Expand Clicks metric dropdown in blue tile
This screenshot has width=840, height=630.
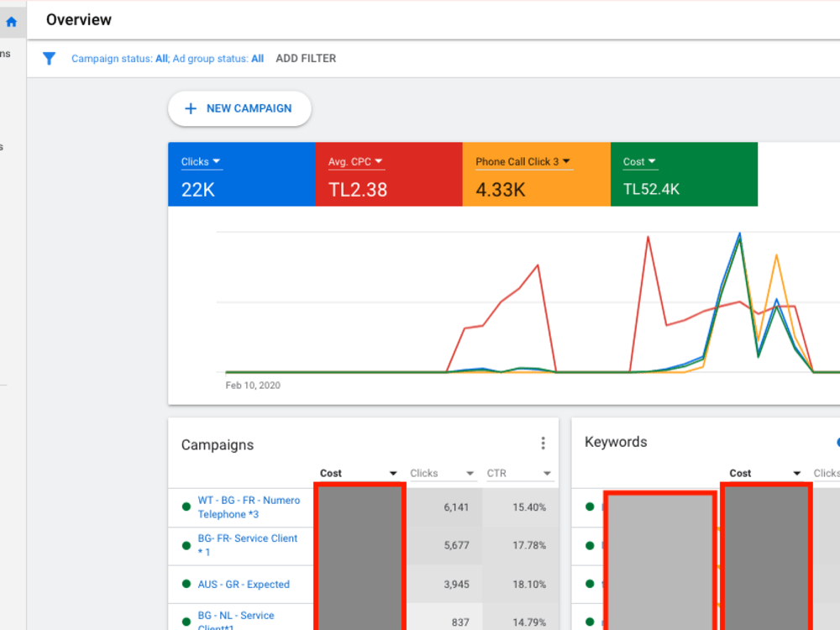(x=201, y=162)
